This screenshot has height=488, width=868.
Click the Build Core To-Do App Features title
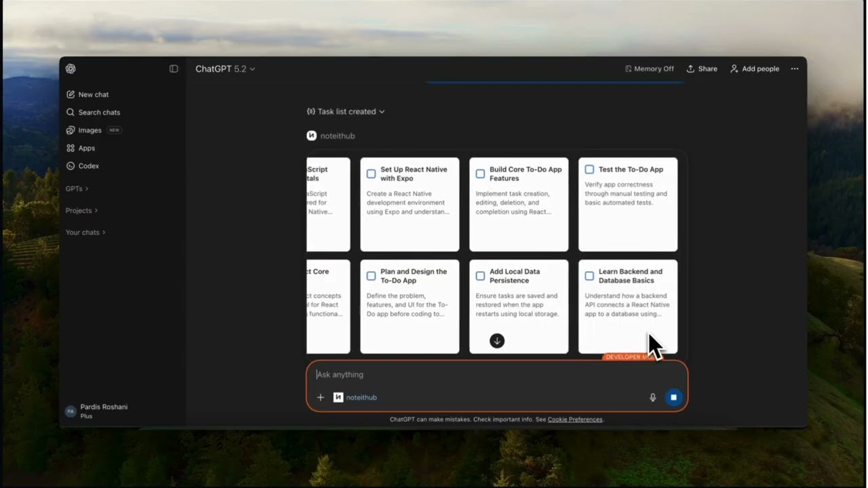click(x=526, y=174)
